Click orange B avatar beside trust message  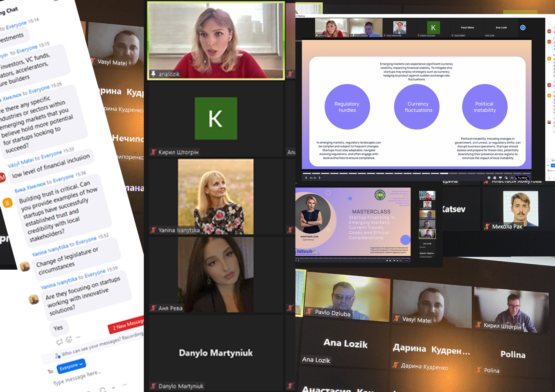pyautogui.click(x=7, y=203)
